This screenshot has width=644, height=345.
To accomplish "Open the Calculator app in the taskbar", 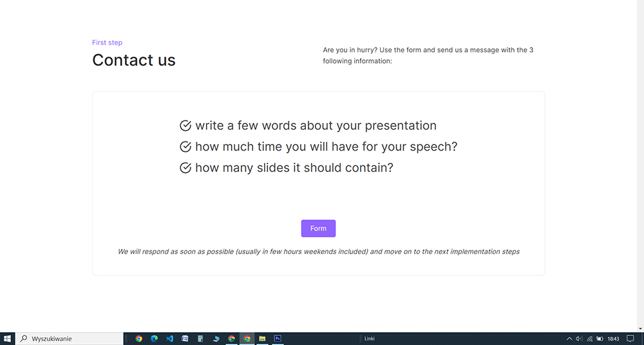I will pyautogui.click(x=200, y=339).
